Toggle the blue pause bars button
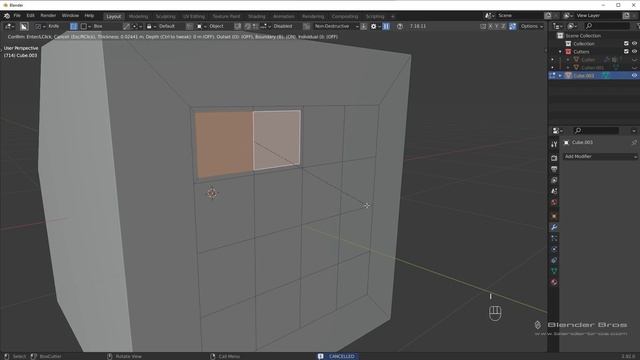The image size is (640, 360). 386,26
